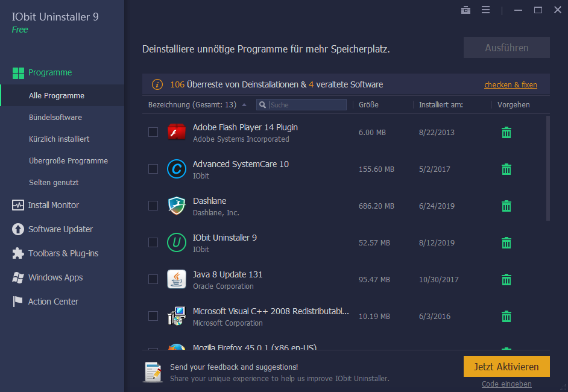568x392 pixels.
Task: Select the Dashlane program name
Action: point(209,201)
